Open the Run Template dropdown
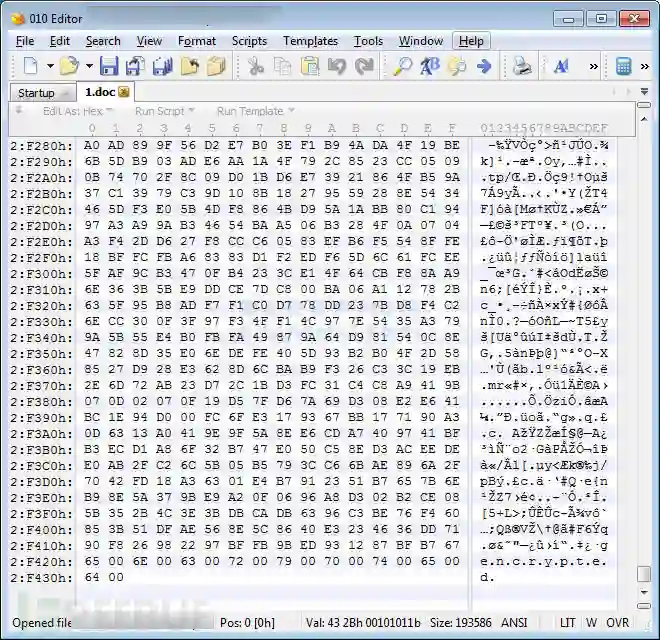The height and width of the screenshot is (640, 660). [x=255, y=111]
